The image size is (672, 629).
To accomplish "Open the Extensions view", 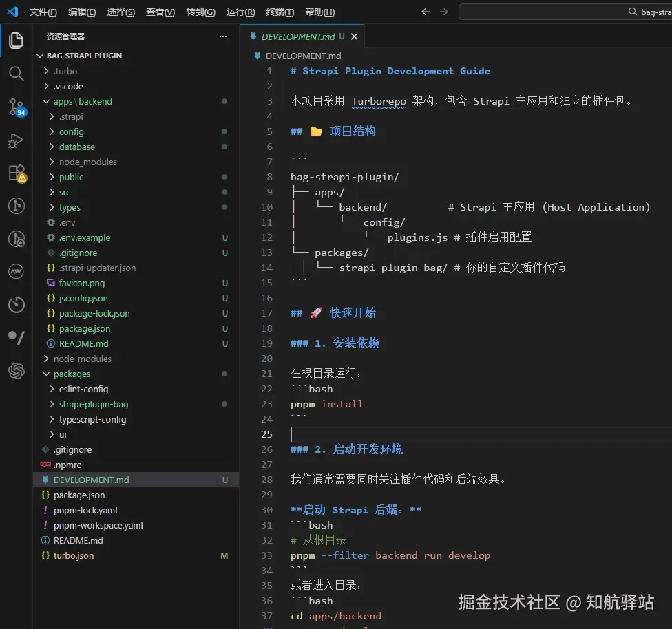I will coord(16,173).
